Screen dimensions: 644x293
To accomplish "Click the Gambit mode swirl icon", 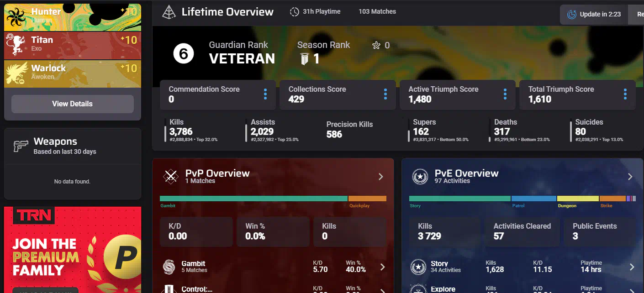I will pyautogui.click(x=169, y=267).
